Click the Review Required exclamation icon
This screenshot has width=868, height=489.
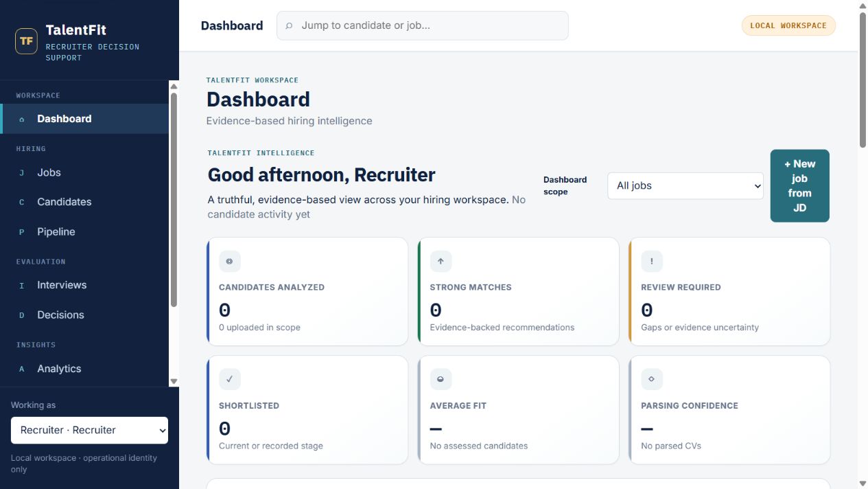point(652,261)
